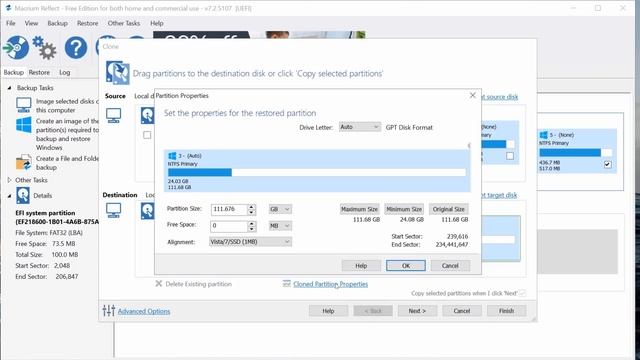
Task: Switch to the Log tab
Action: click(x=64, y=72)
